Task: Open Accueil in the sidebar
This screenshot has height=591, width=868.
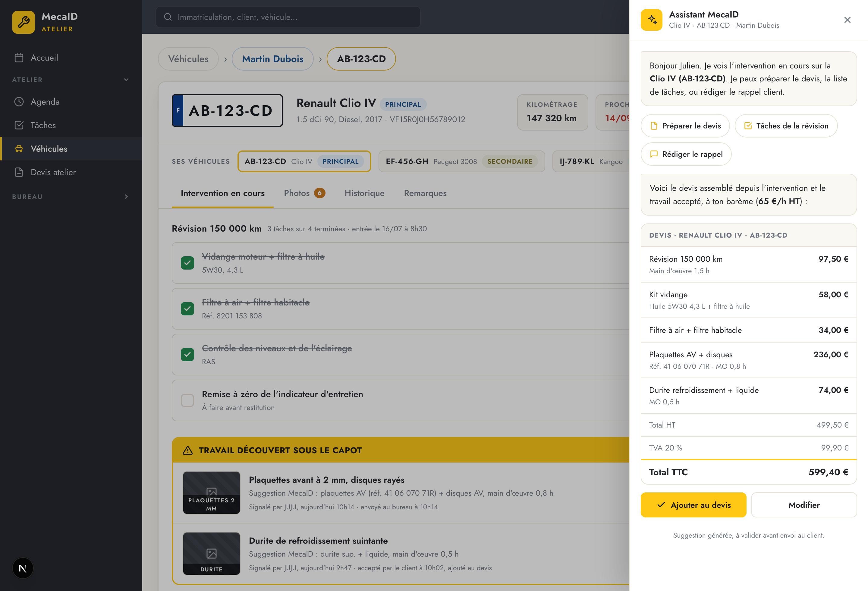Action: pos(71,58)
